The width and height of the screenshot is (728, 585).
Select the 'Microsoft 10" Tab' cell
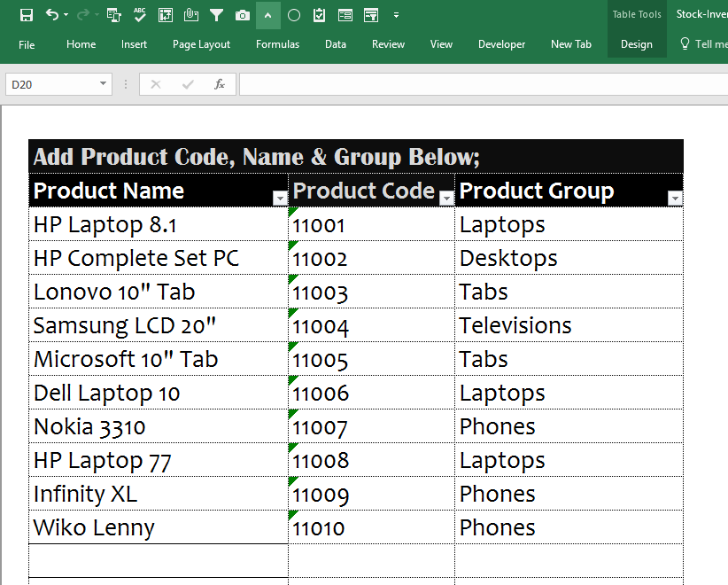159,359
